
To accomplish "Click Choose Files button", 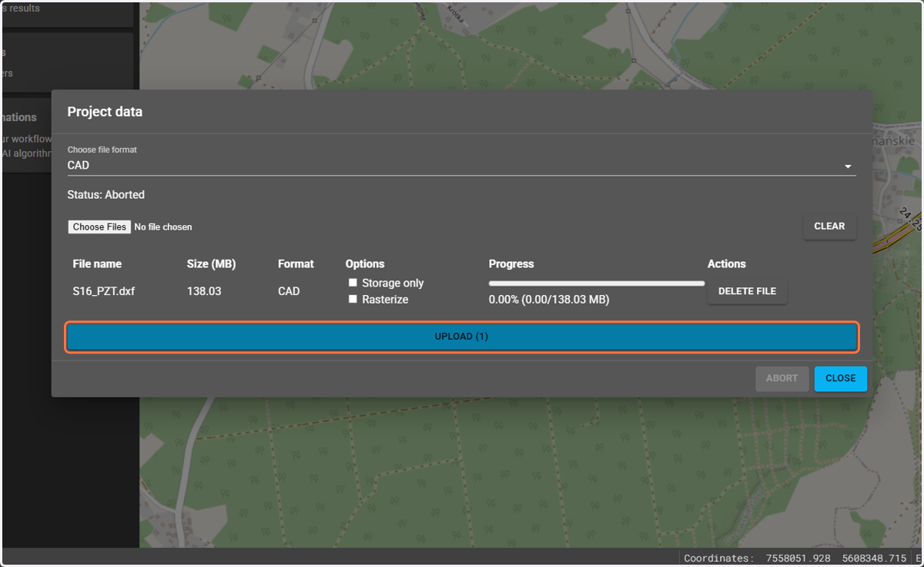I will pos(99,227).
